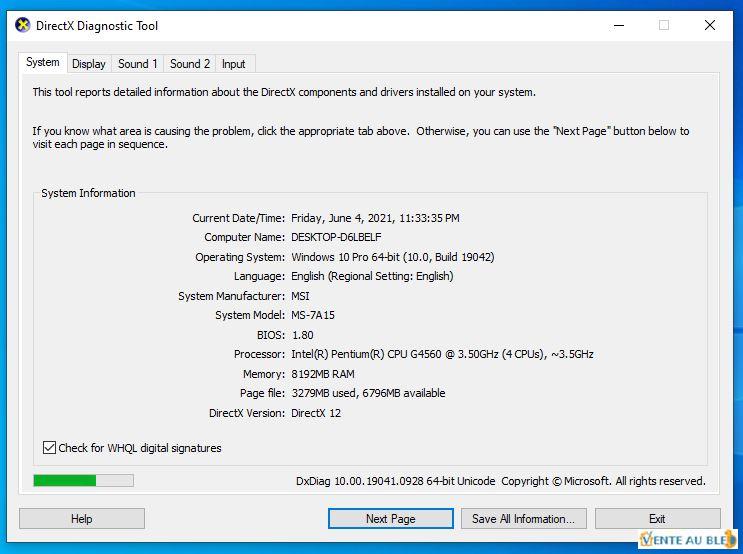The width and height of the screenshot is (743, 554).
Task: Click Save All Information button
Action: [x=524, y=518]
